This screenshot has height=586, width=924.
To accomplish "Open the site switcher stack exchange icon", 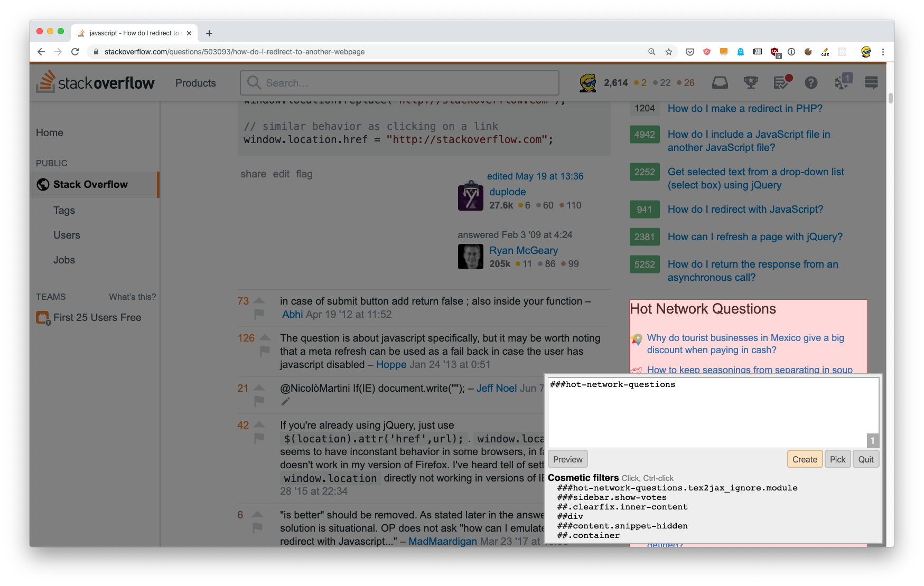I will point(871,83).
